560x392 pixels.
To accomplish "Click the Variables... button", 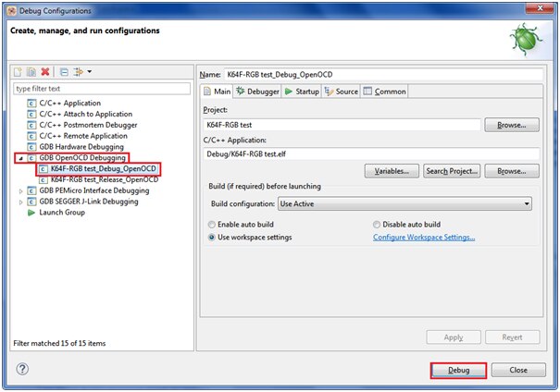I will click(392, 171).
